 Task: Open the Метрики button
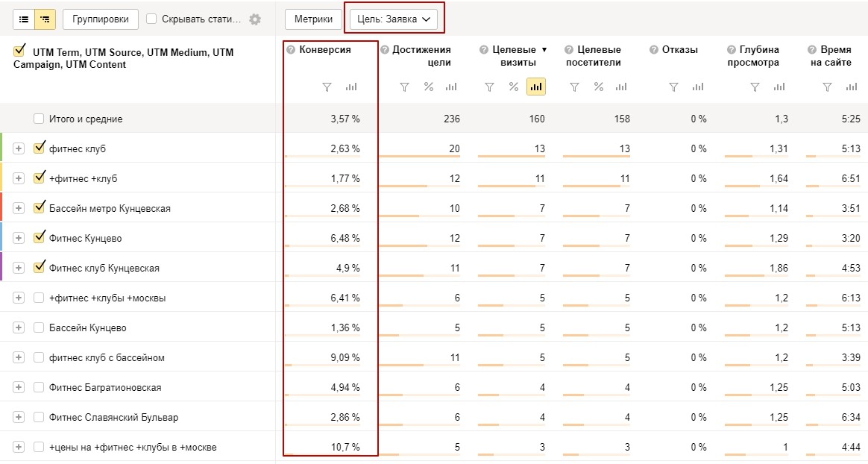[313, 19]
